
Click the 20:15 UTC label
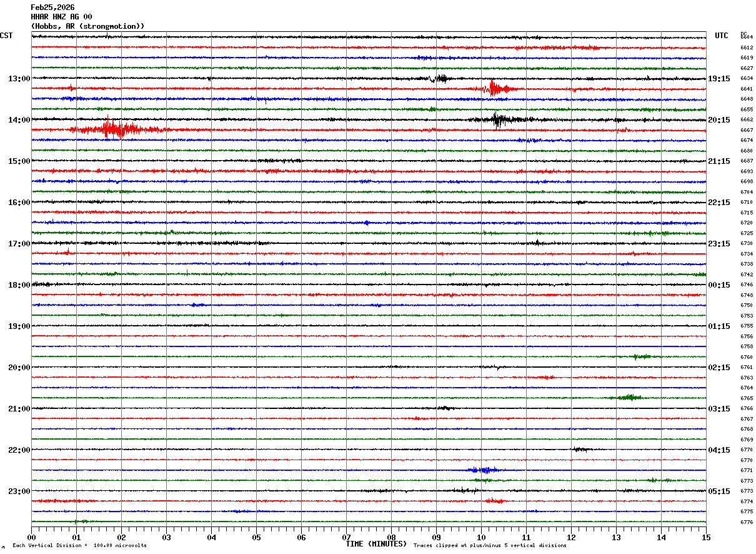click(x=719, y=120)
